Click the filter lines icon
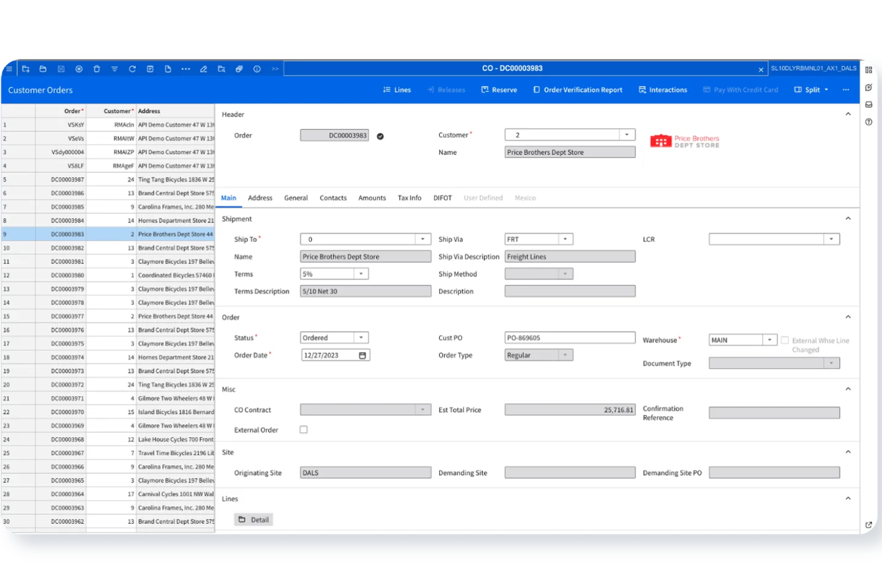The height and width of the screenshot is (588, 882). pos(114,69)
